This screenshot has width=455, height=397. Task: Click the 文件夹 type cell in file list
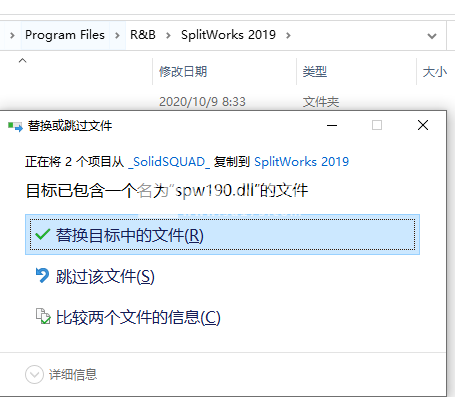click(321, 102)
